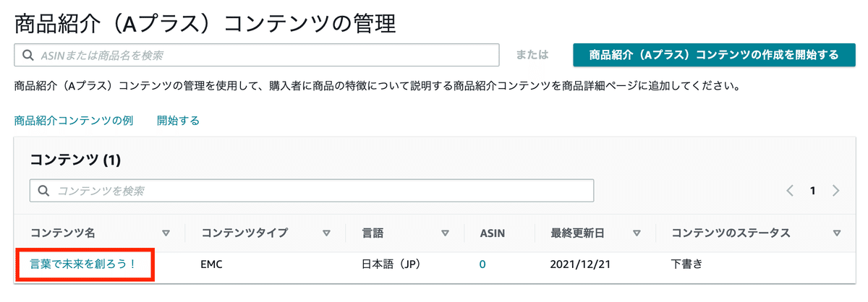Click the magnifier icon in ASIN search

28,55
